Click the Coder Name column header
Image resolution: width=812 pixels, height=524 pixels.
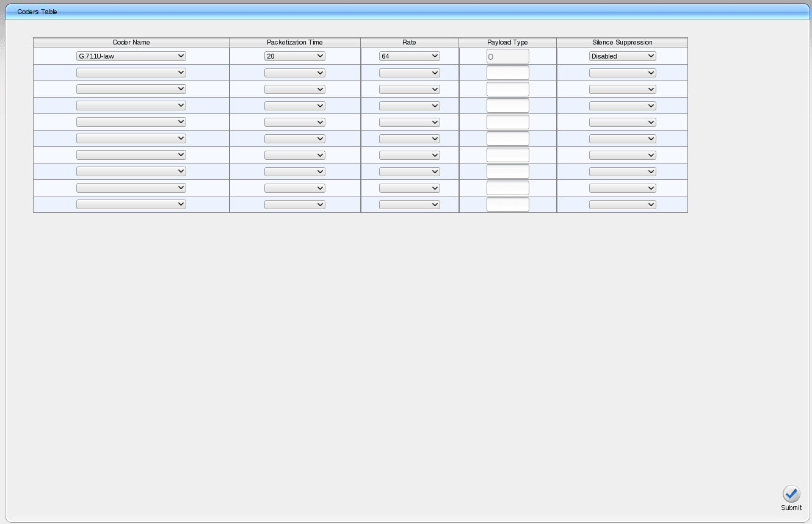pyautogui.click(x=131, y=43)
